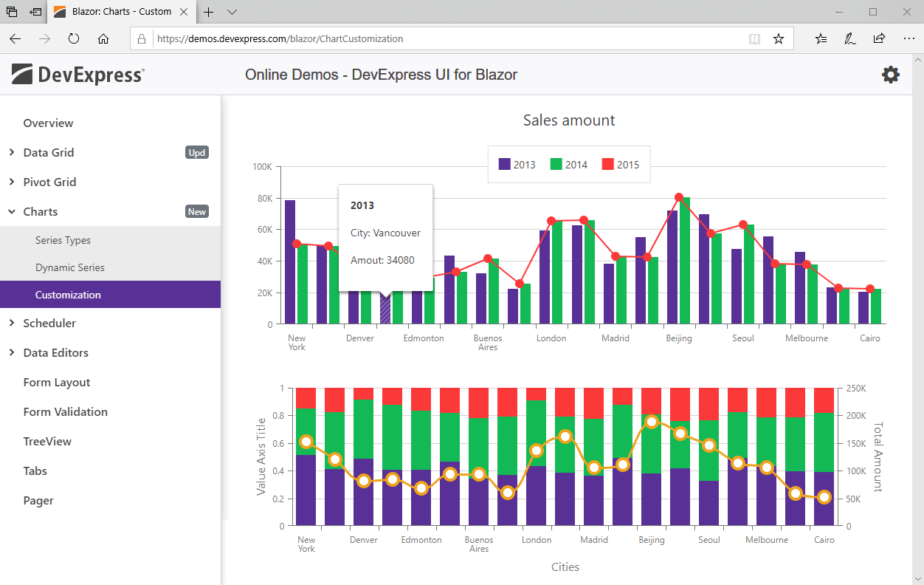
Task: Click the 'Sales amount' chart title
Action: pyautogui.click(x=569, y=120)
